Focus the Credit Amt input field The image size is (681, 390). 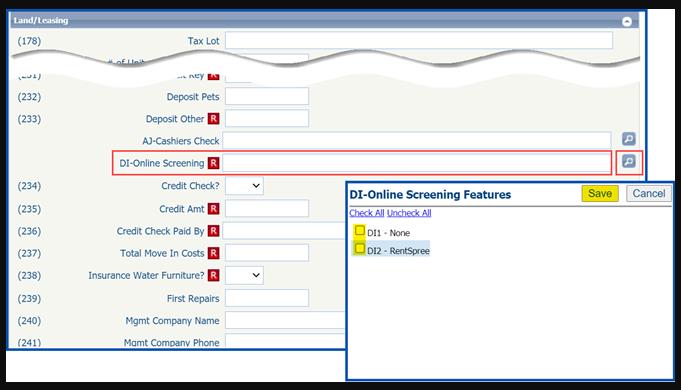(x=267, y=208)
